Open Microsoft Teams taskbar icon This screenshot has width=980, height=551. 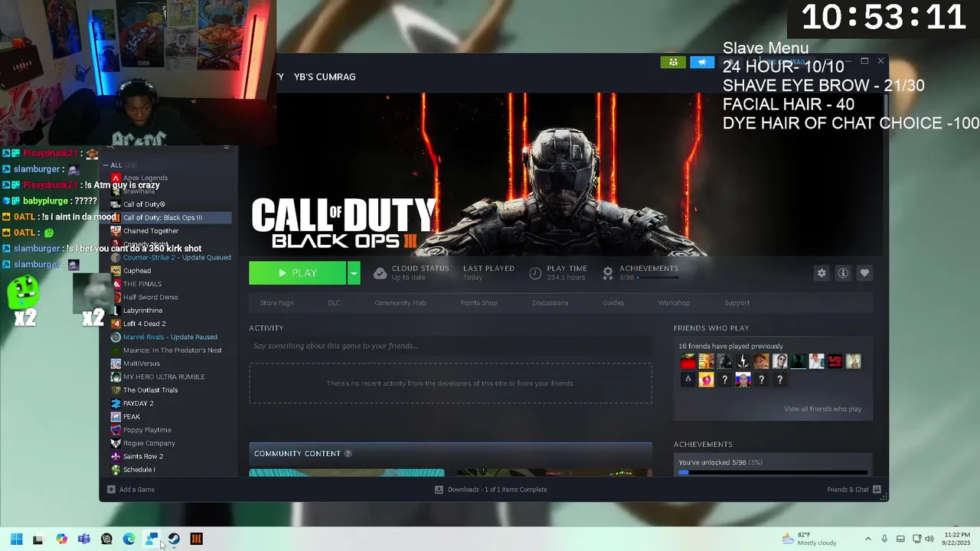(83, 539)
